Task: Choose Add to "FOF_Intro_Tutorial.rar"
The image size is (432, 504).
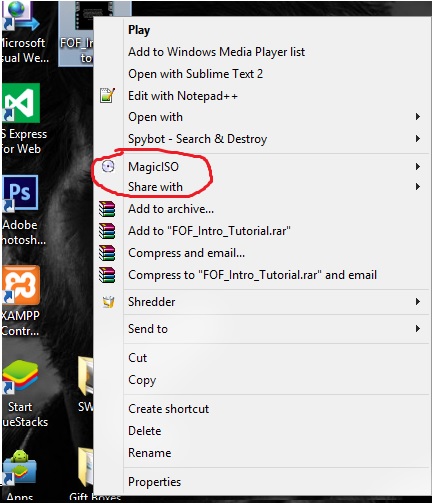Action: pos(209,231)
